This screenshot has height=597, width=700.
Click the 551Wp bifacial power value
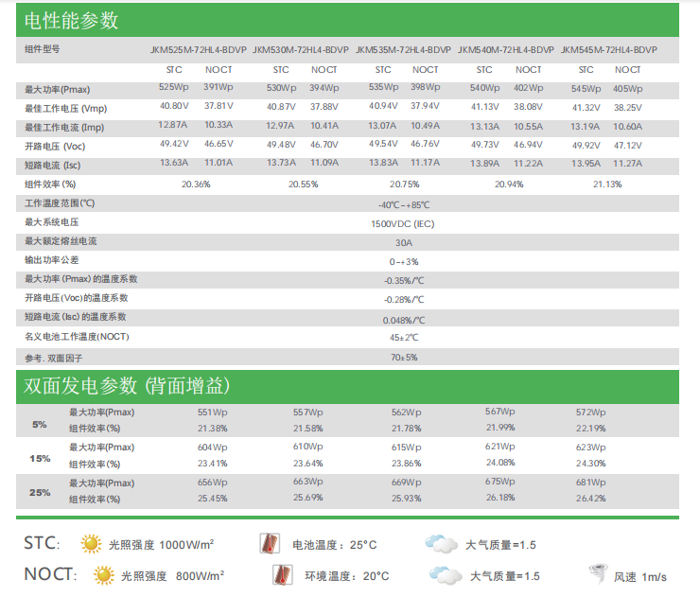[x=213, y=413]
